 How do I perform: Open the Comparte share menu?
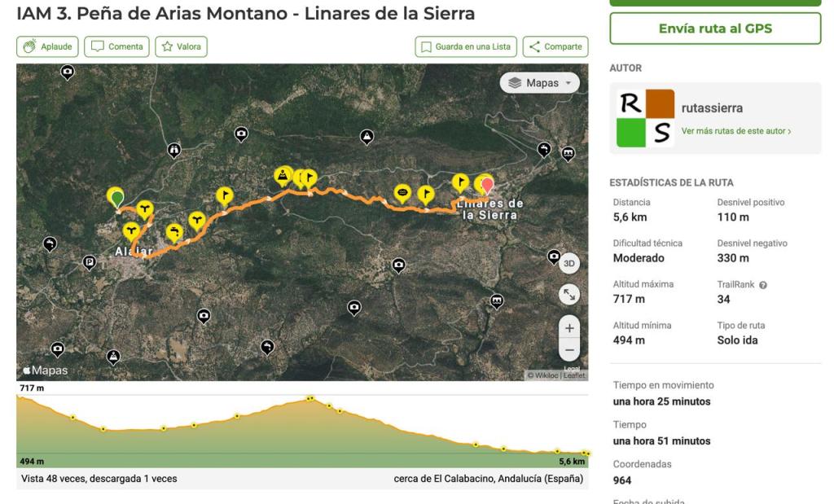coord(555,46)
